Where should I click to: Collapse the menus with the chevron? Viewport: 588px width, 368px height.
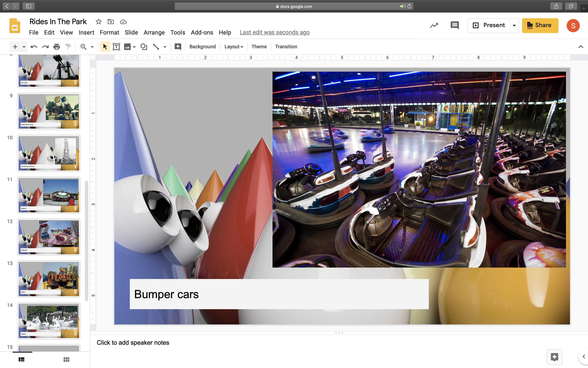point(581,47)
